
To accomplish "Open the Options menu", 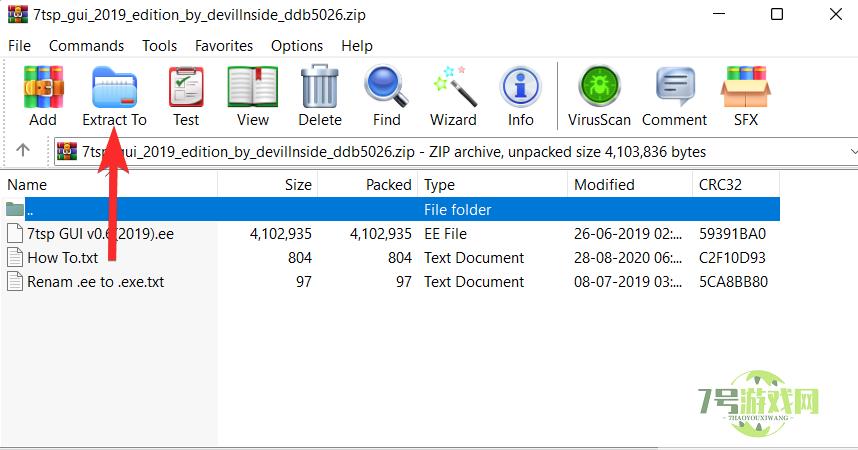I will [297, 45].
